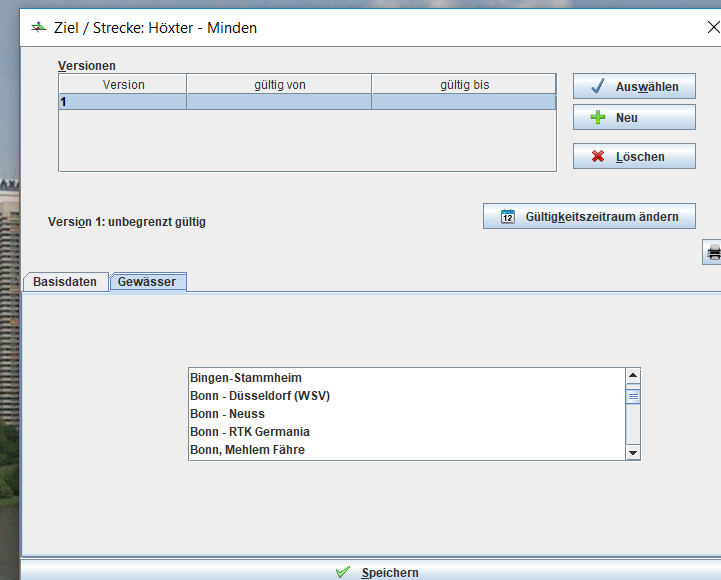Click the Löschen button
Viewport: 721px width, 580px height.
(x=634, y=157)
